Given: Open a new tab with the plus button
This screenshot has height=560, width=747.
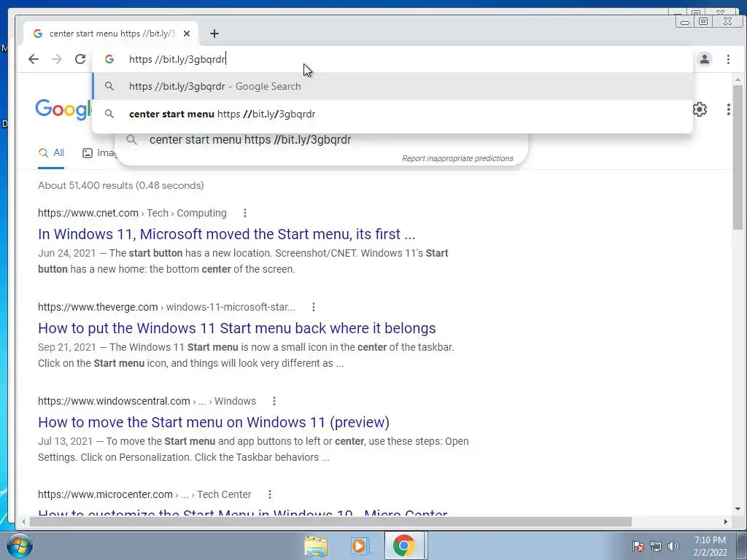Looking at the screenshot, I should click(214, 34).
